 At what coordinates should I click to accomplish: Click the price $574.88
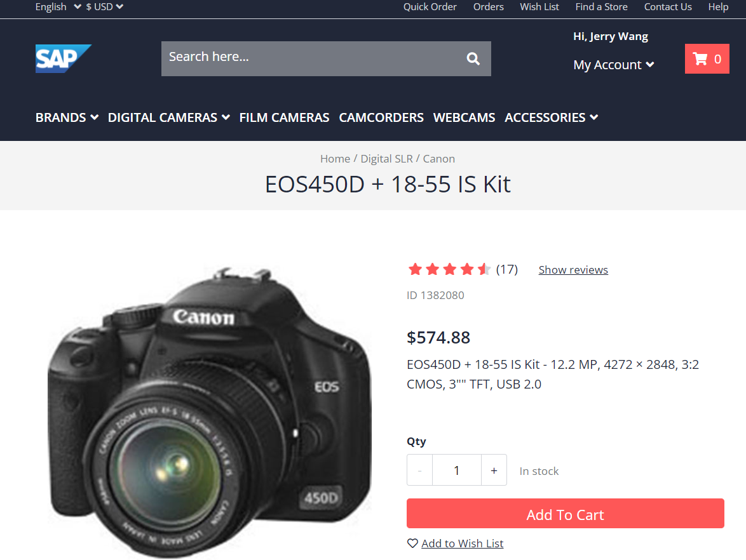pyautogui.click(x=438, y=338)
